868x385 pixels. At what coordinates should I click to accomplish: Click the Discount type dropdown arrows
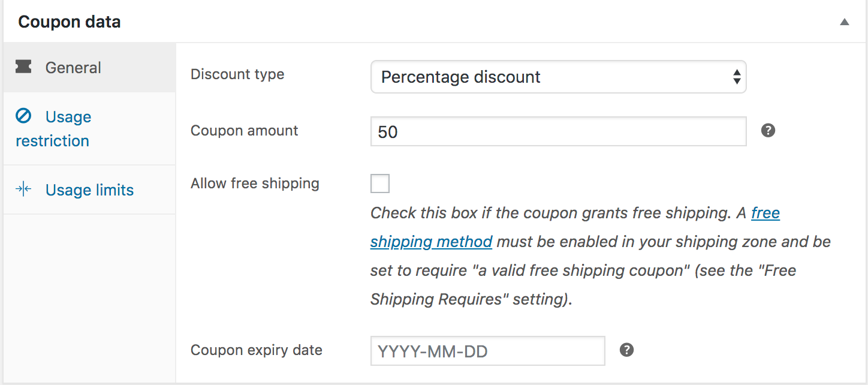point(737,77)
